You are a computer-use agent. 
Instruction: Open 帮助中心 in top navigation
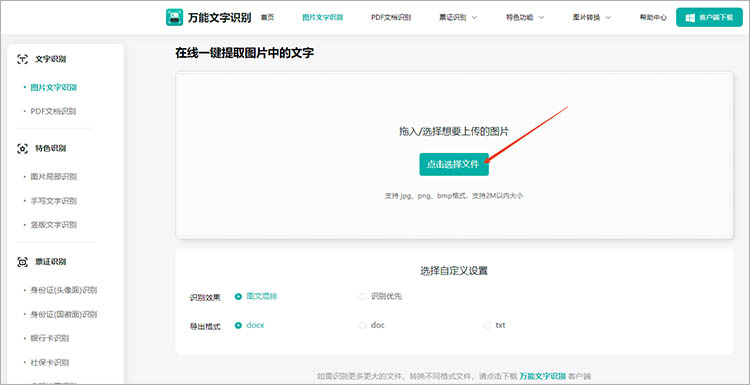(653, 17)
